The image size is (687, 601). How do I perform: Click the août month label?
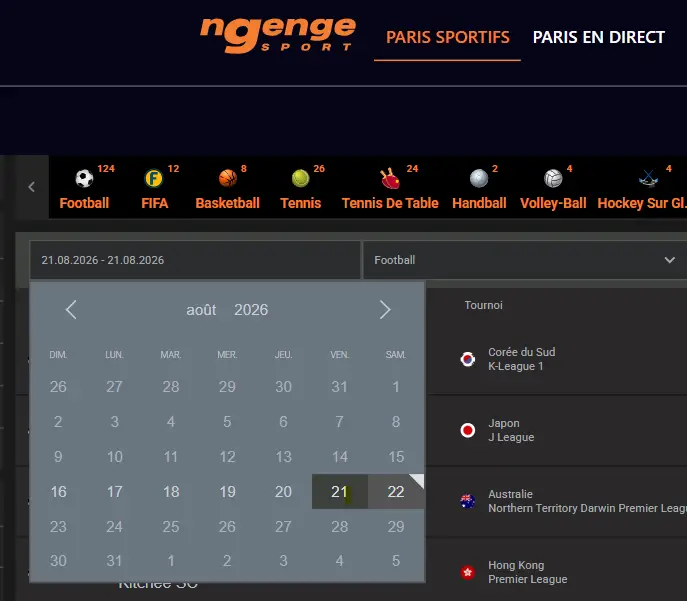(x=201, y=310)
